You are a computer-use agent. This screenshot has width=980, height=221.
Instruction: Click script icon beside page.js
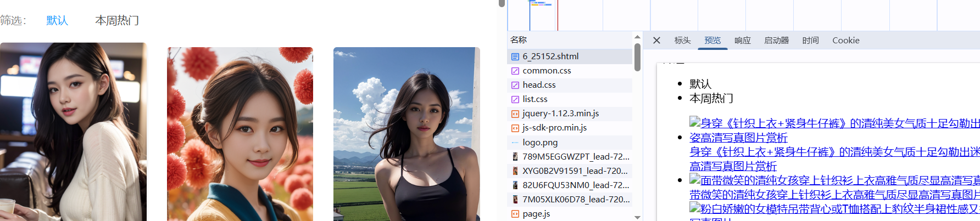[515, 214]
